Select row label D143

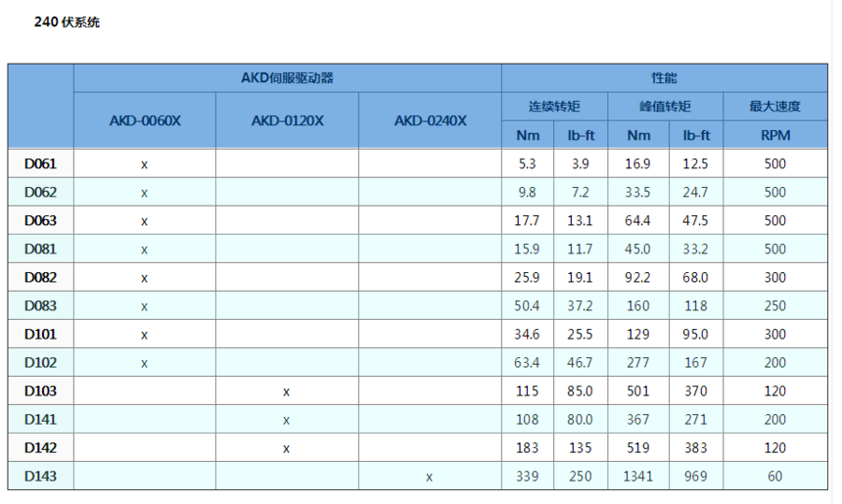click(x=40, y=477)
